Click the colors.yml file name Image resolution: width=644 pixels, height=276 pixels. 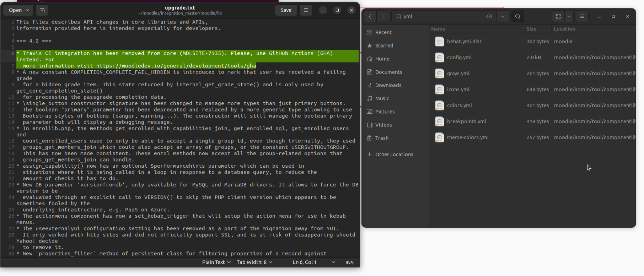tap(460, 105)
